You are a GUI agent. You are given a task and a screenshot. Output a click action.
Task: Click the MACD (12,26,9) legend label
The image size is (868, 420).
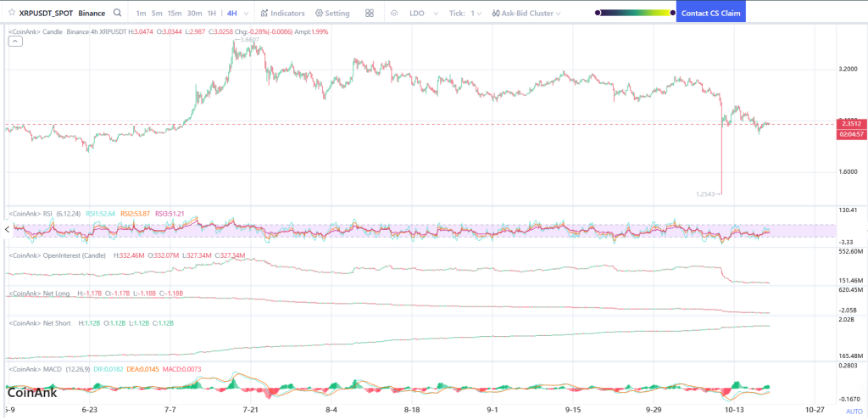(47, 368)
